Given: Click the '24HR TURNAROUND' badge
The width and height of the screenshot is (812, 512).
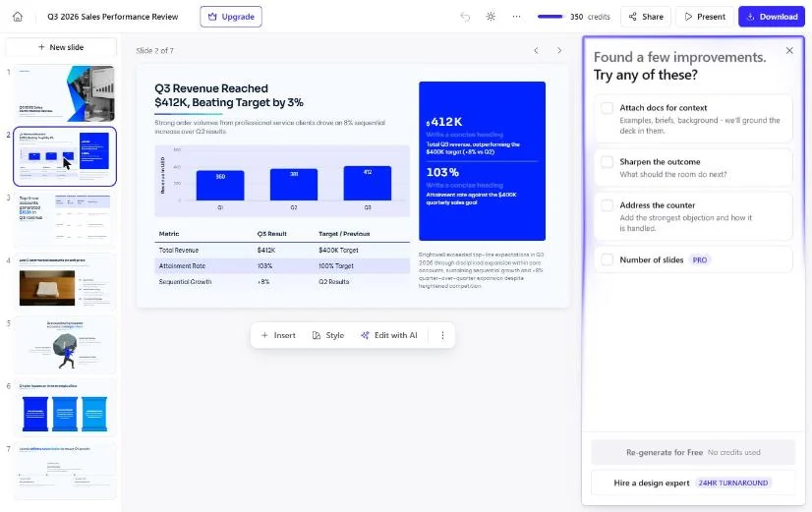Looking at the screenshot, I should point(732,483).
